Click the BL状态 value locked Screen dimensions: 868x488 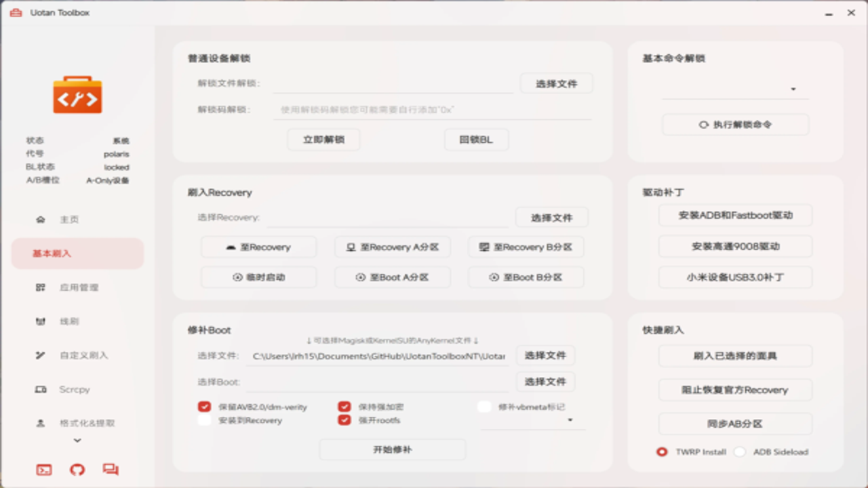pyautogui.click(x=116, y=167)
